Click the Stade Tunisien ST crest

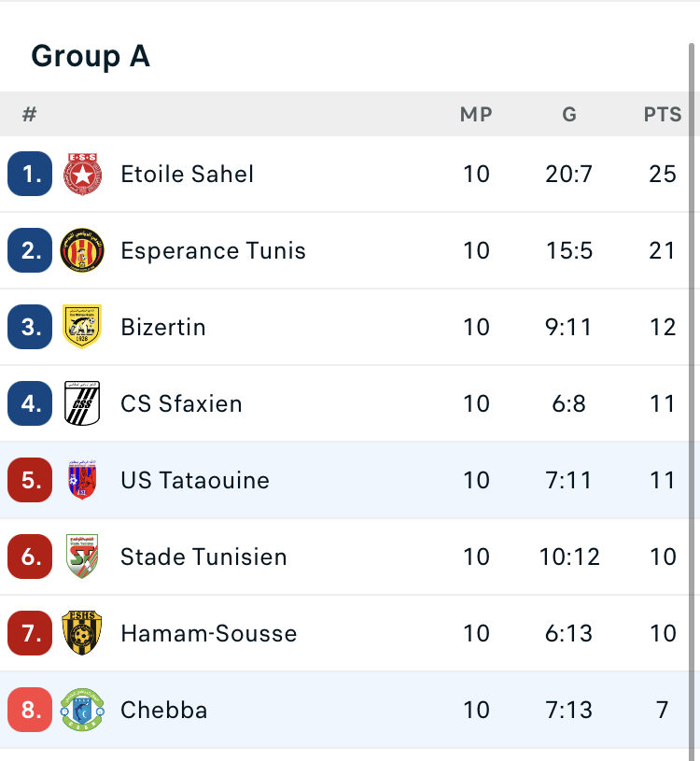click(x=82, y=557)
